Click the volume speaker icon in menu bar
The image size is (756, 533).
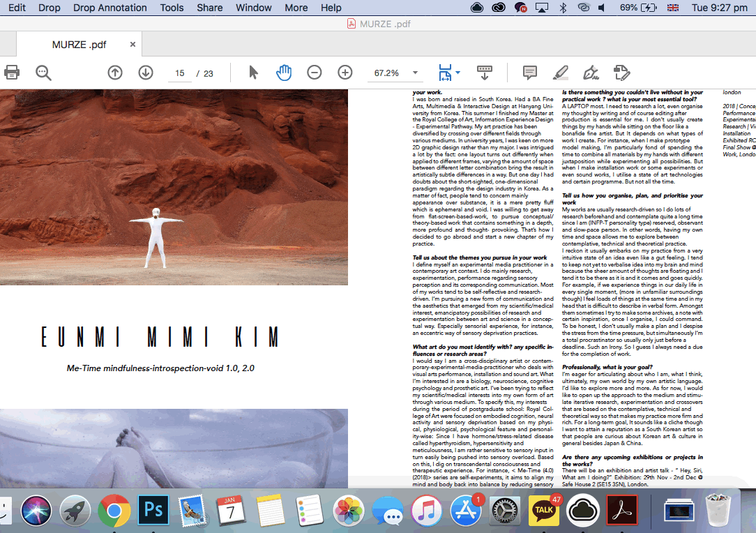602,8
